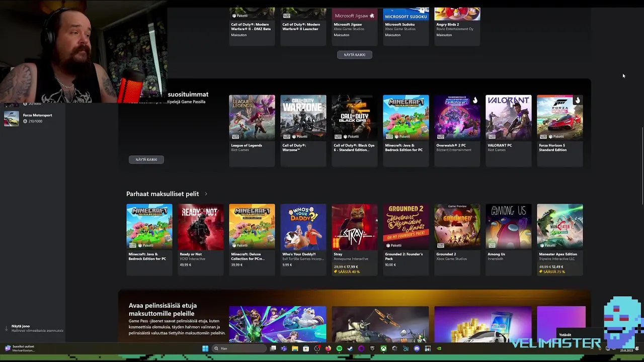Screen dimensions: 644x362
Task: Open the Suositut uutiset taskbar widget
Action: pyautogui.click(x=20, y=348)
